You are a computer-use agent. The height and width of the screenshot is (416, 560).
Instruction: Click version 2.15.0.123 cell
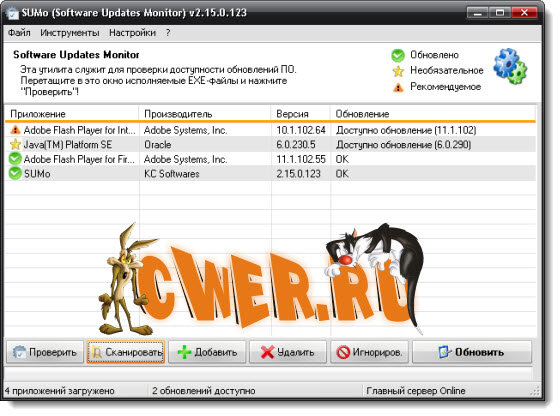click(x=298, y=174)
